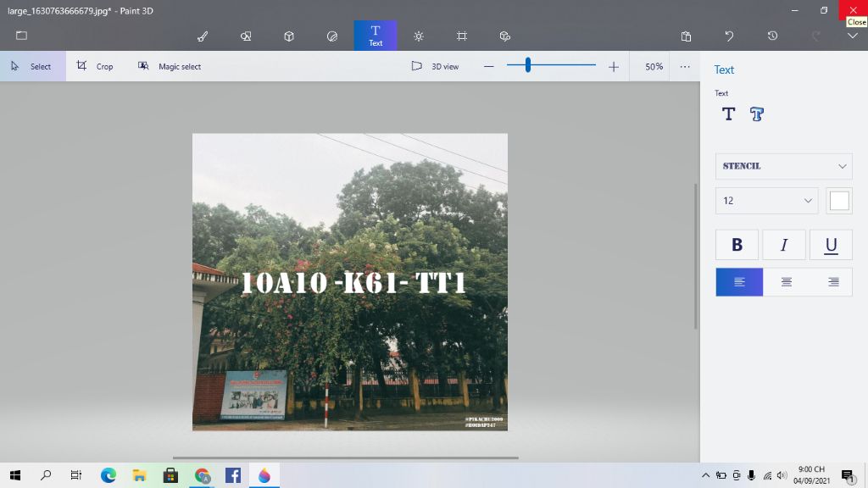Open the History view
The height and width of the screenshot is (488, 868).
tap(771, 36)
